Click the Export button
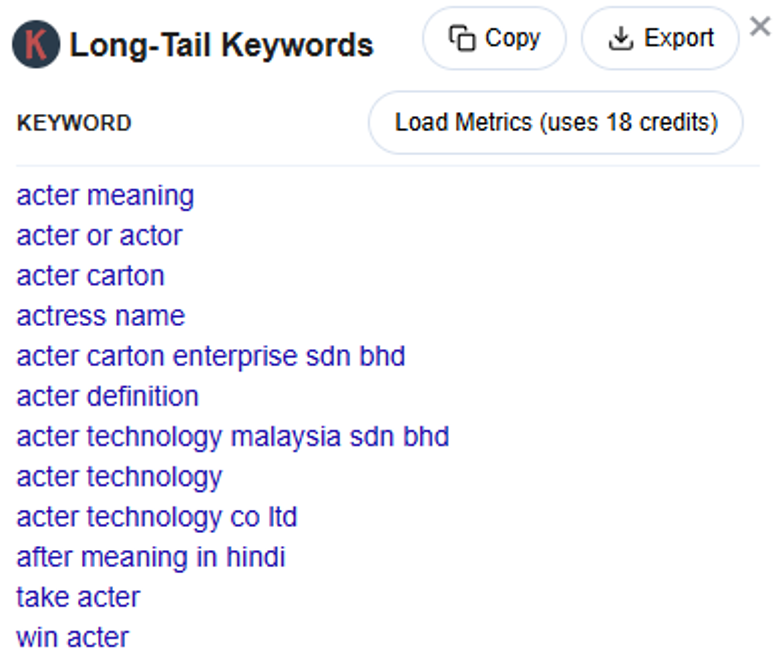778x651 pixels. tap(660, 39)
